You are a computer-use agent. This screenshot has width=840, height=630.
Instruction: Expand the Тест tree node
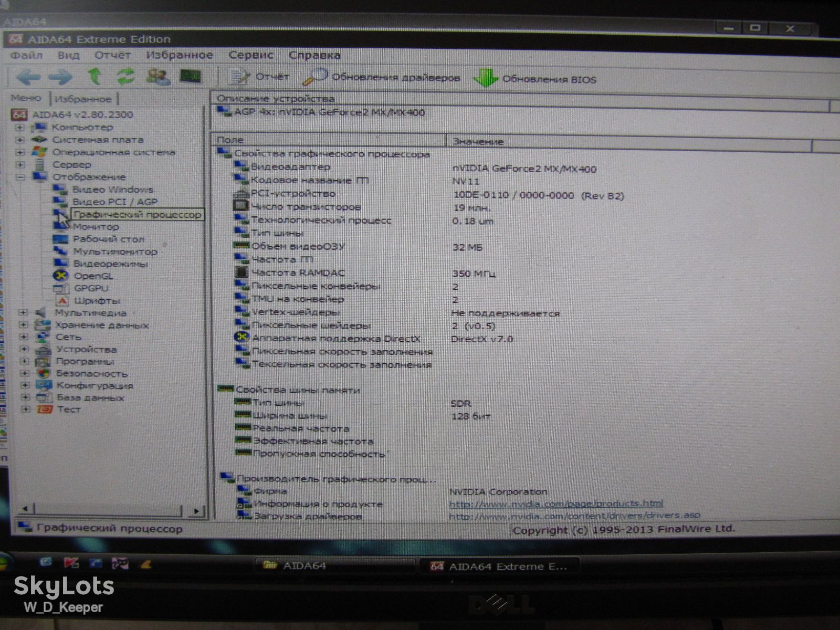[x=25, y=409]
